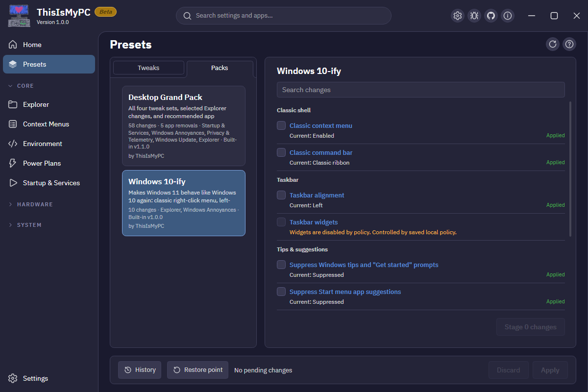This screenshot has width=588, height=392.
Task: Select the Desktop Grand Pack card
Action: click(184, 126)
